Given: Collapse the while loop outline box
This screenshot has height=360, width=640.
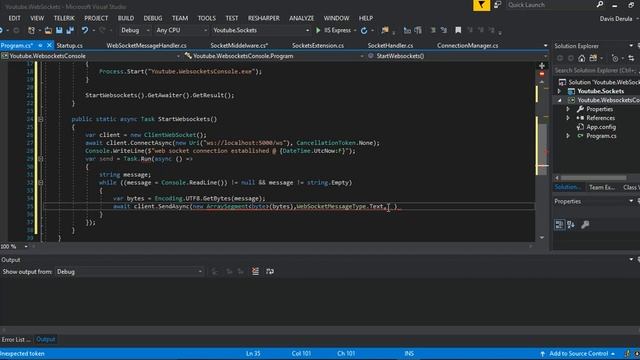Looking at the screenshot, I should click(40, 182).
